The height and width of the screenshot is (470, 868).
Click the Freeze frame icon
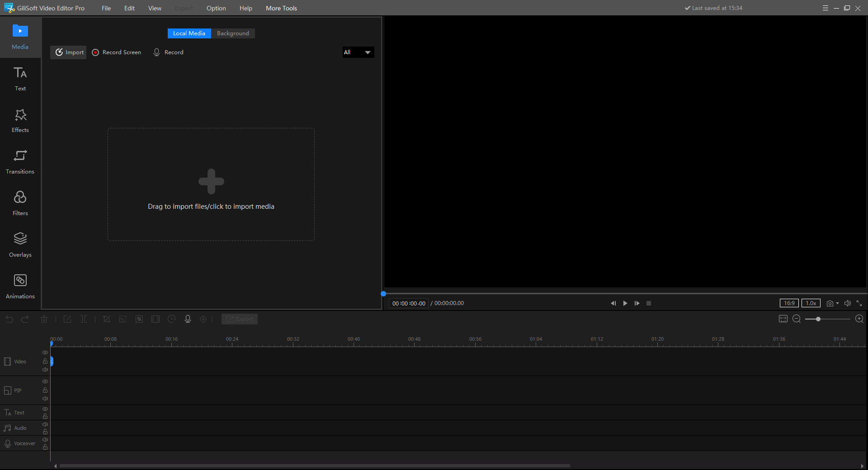click(x=156, y=319)
